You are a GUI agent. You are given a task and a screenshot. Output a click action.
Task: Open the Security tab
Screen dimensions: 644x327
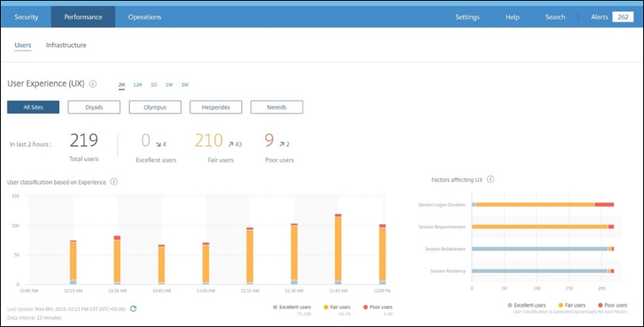26,17
